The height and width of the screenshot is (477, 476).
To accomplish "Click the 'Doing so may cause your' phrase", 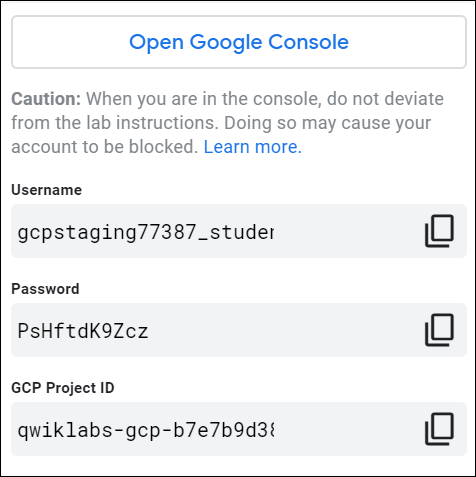I will (327, 123).
